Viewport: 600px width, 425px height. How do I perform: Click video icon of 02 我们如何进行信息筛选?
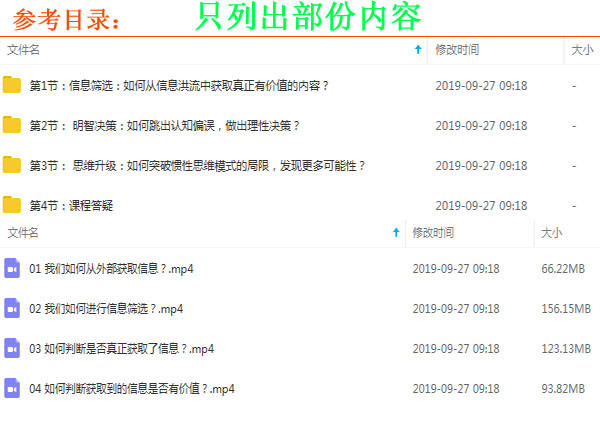pos(12,308)
